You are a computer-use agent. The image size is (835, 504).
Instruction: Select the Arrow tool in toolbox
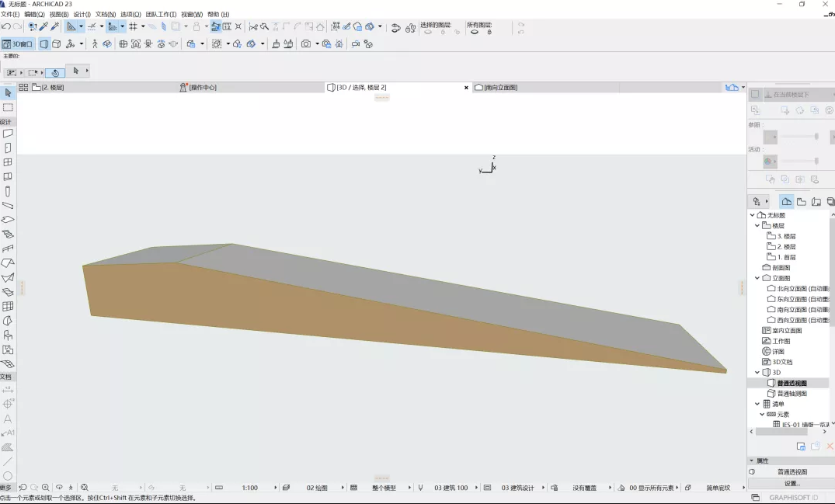click(x=8, y=93)
